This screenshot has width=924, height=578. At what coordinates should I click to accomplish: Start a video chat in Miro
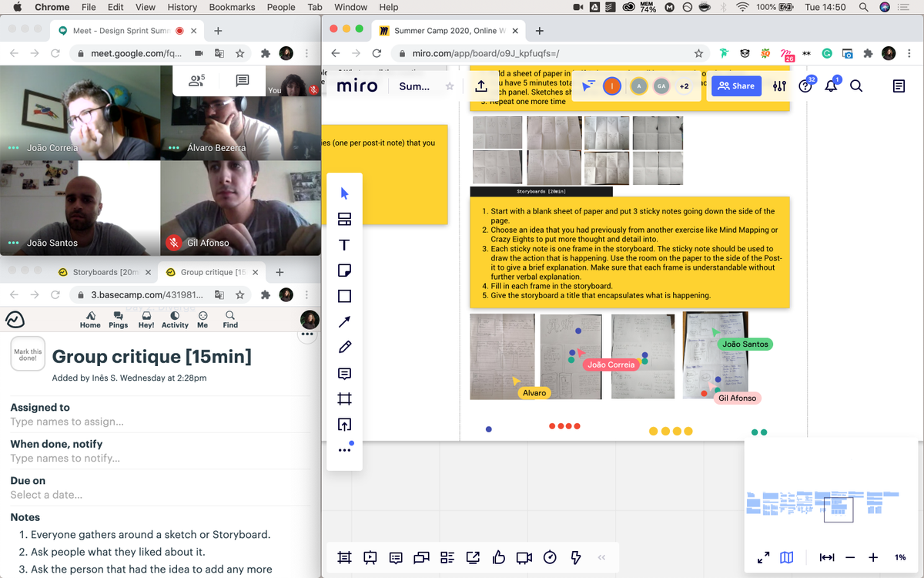pos(526,557)
